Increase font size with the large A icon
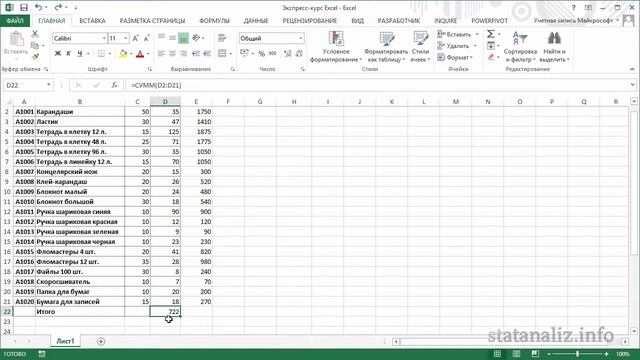Screen dimensions: 640x360 click(x=136, y=38)
